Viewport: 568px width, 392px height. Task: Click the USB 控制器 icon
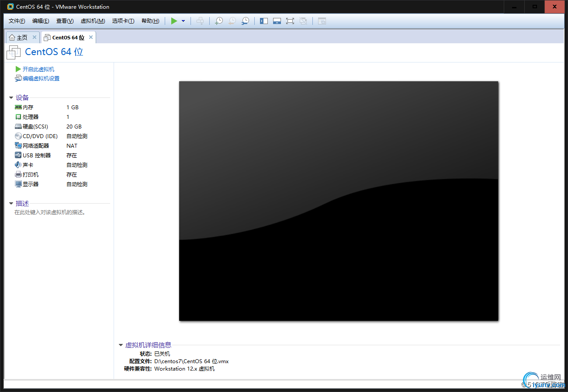(18, 155)
